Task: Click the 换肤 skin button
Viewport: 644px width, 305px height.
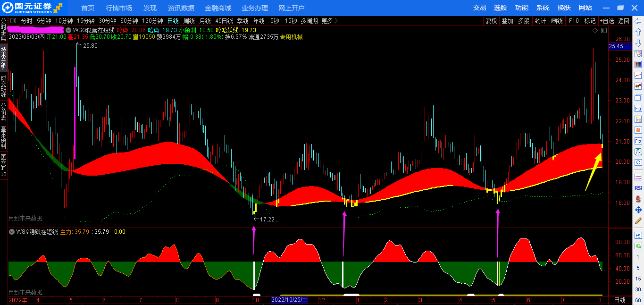Action: [x=564, y=8]
